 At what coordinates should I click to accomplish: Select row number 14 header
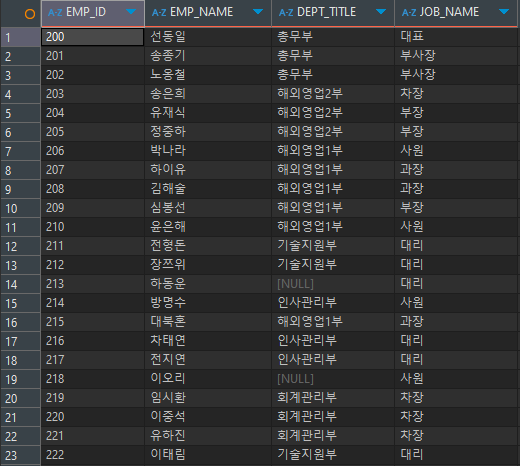[x=21, y=284]
